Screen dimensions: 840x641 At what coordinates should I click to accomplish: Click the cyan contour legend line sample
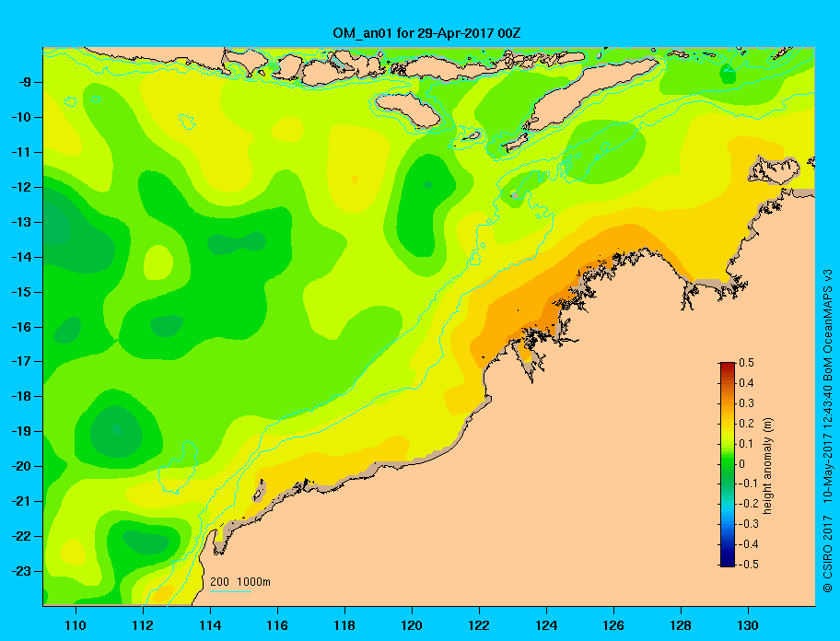coord(230,591)
